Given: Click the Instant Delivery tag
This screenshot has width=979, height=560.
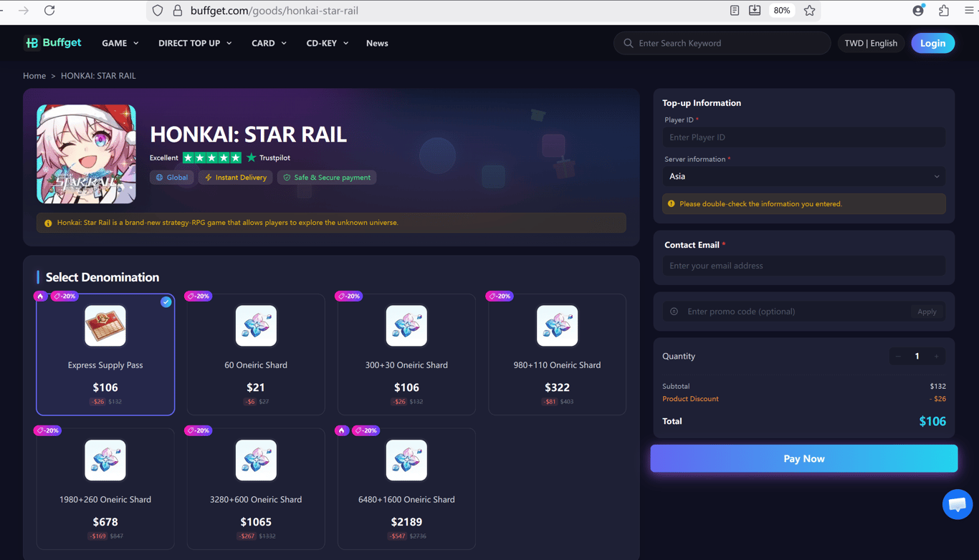Looking at the screenshot, I should coord(235,178).
